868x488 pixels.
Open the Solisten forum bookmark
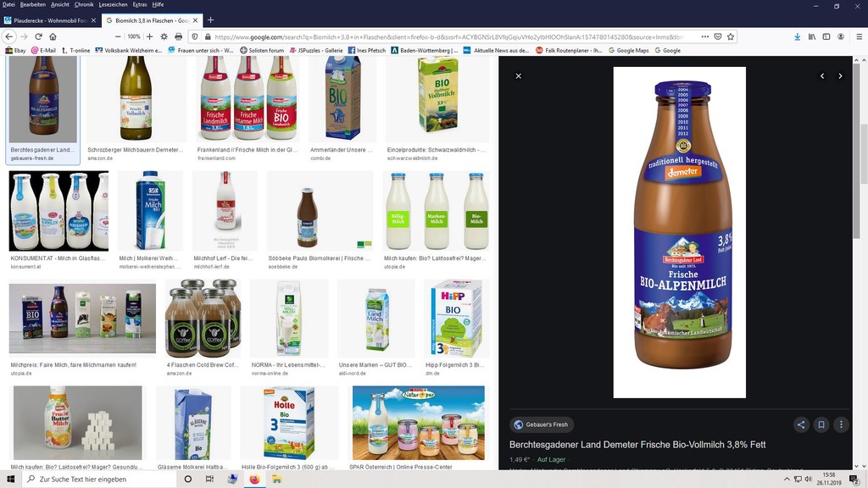coord(262,50)
